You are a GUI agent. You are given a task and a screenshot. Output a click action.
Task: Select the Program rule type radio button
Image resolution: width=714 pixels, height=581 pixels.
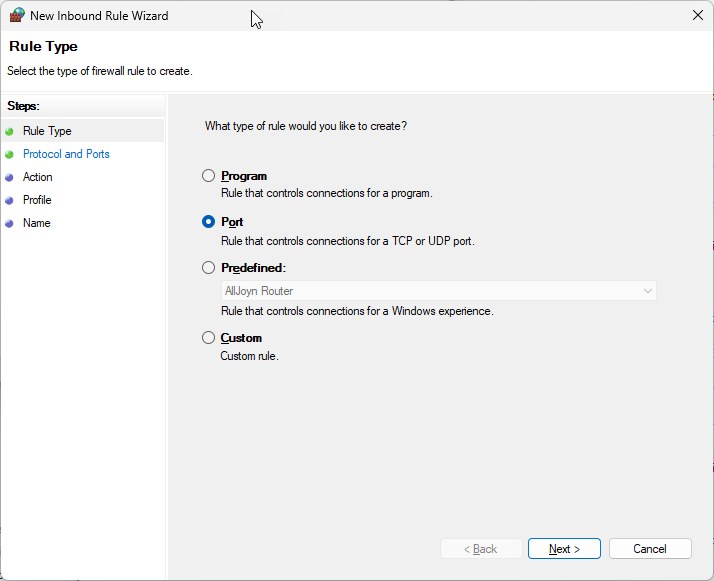pos(208,176)
